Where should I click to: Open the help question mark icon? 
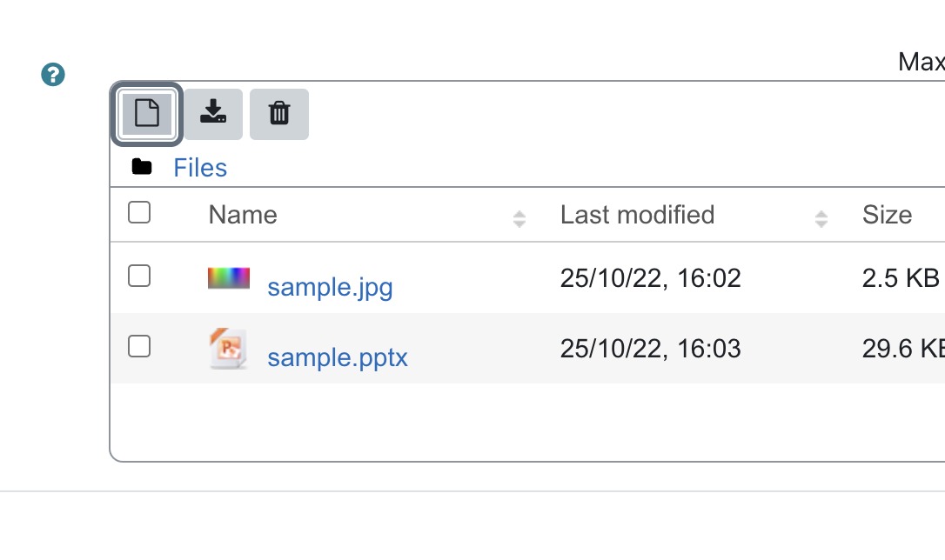pos(53,75)
